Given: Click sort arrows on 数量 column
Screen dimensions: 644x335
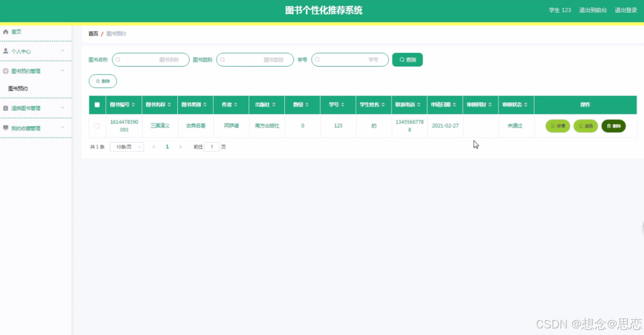Looking at the screenshot, I should coord(307,105).
